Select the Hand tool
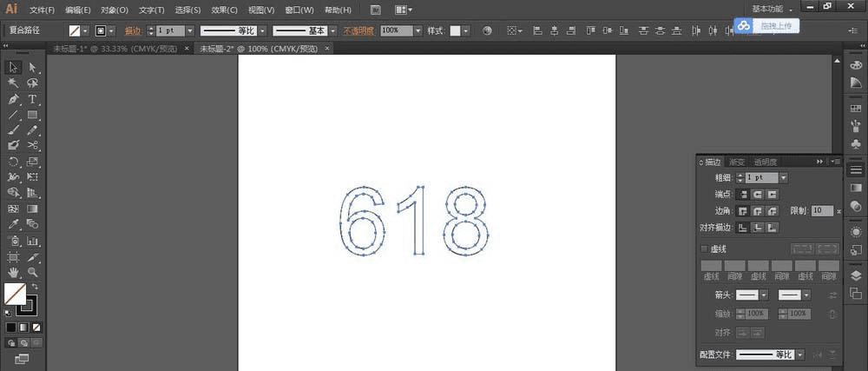Viewport: 868px width, 371px height. click(14, 273)
